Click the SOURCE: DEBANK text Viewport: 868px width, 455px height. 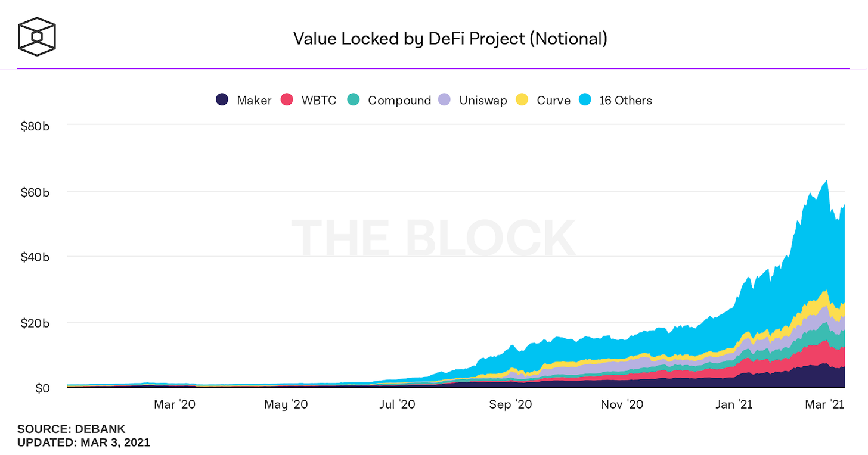72,429
